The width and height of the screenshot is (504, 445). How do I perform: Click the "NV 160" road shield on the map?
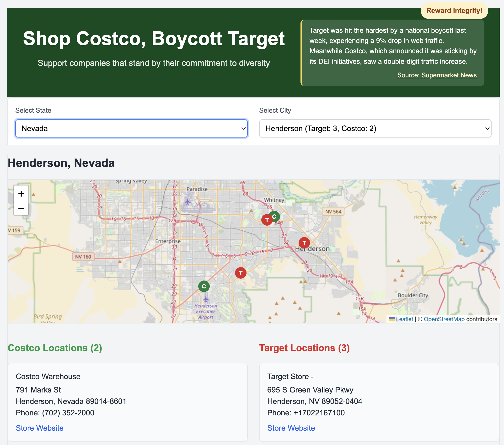point(83,257)
